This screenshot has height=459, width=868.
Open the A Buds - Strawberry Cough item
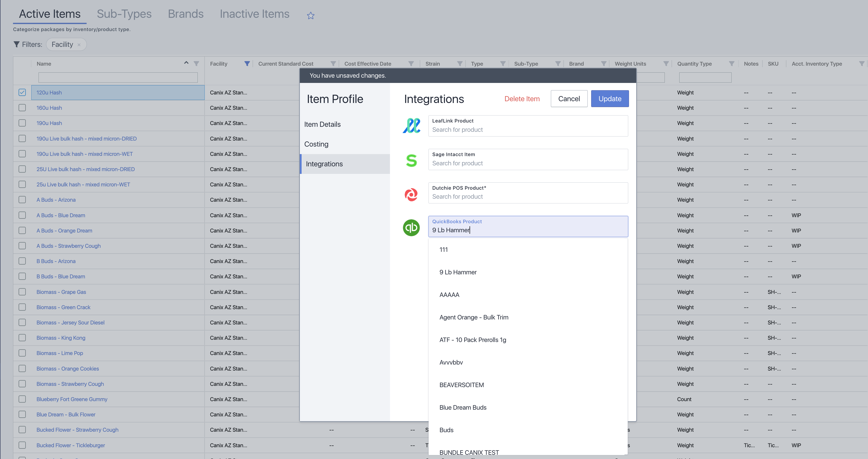tap(68, 246)
